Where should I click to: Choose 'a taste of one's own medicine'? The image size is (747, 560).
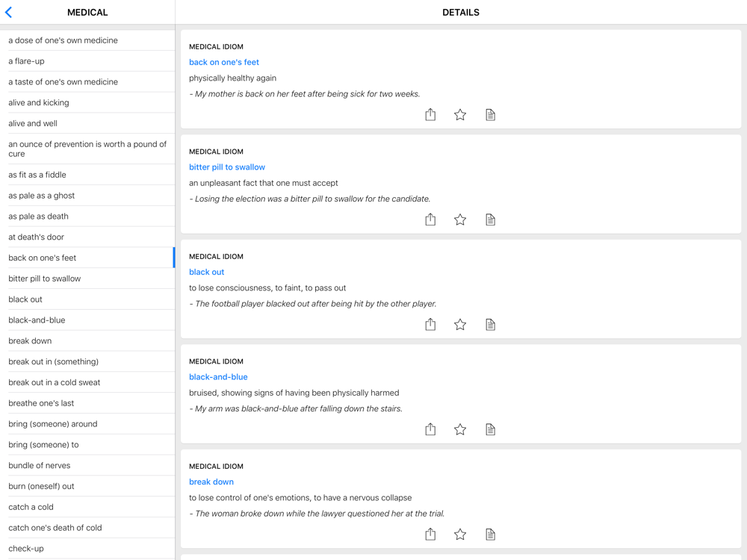tap(87, 82)
